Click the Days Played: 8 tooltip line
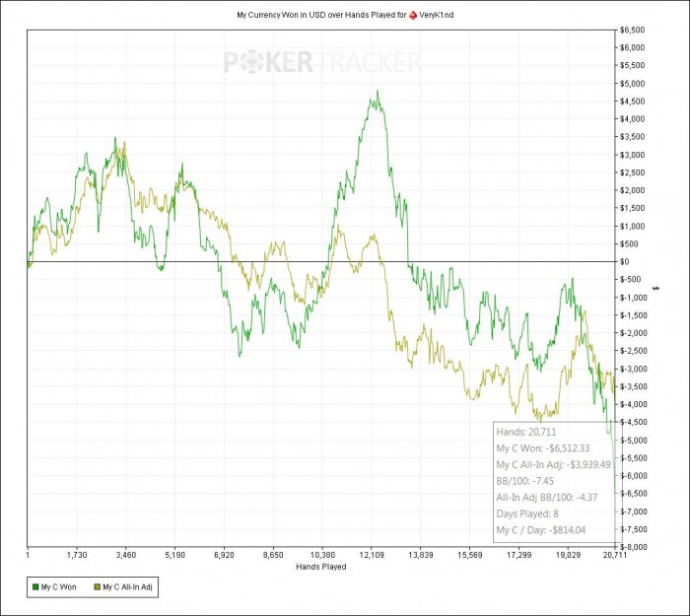The width and height of the screenshot is (690, 616). point(527,513)
